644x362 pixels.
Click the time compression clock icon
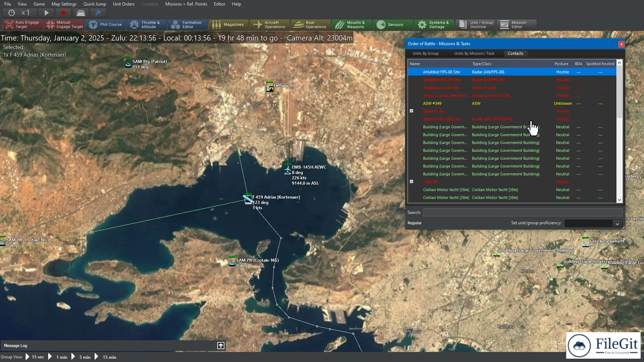coord(11,13)
